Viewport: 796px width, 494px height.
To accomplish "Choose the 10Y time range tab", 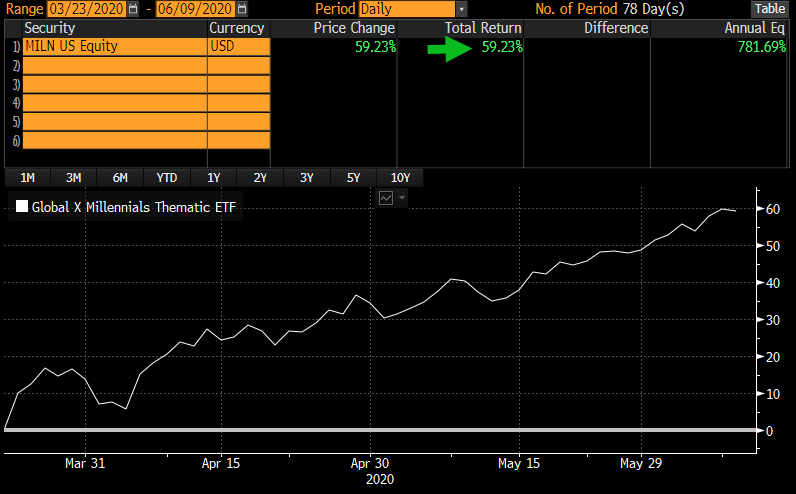I will pos(400,178).
